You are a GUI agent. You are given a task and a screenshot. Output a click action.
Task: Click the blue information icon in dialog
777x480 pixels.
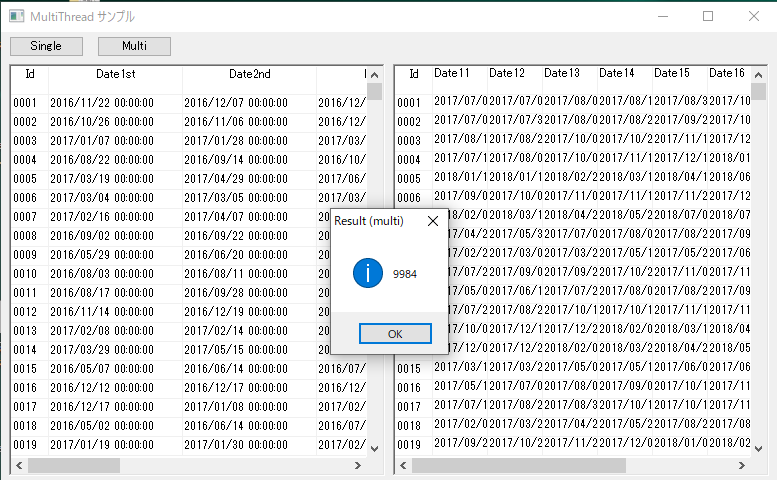coord(368,272)
